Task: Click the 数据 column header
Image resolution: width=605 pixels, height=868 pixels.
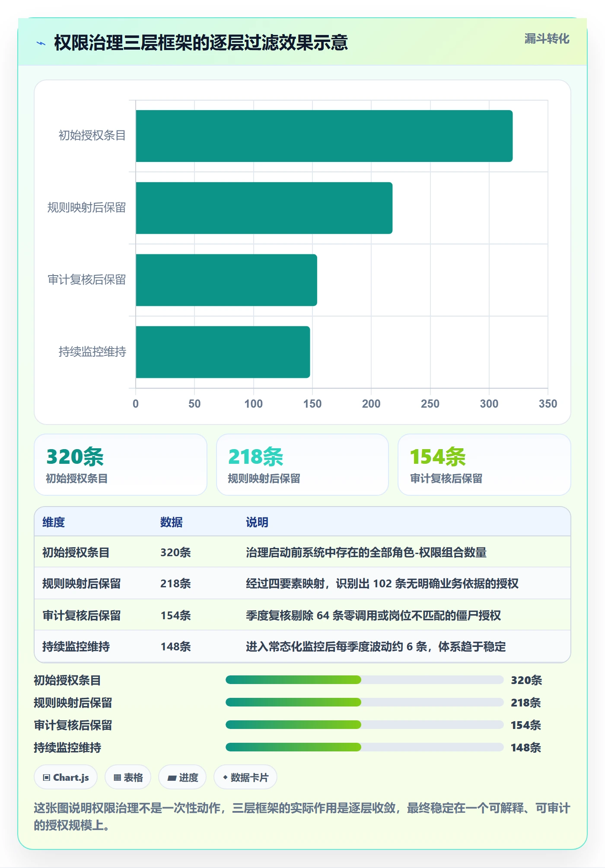Action: pos(172,522)
